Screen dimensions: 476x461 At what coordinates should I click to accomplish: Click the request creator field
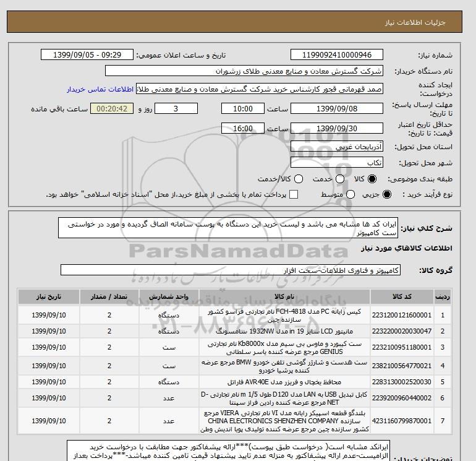click(260, 89)
